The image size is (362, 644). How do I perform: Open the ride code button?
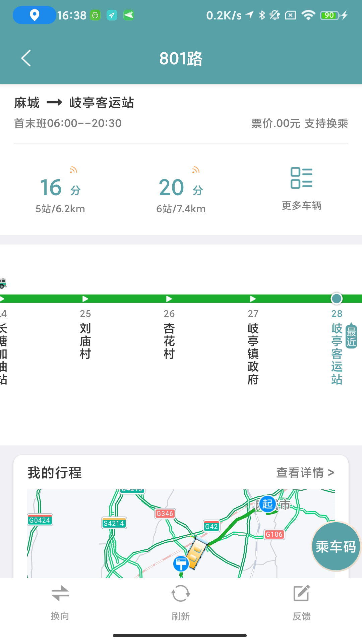pyautogui.click(x=336, y=546)
